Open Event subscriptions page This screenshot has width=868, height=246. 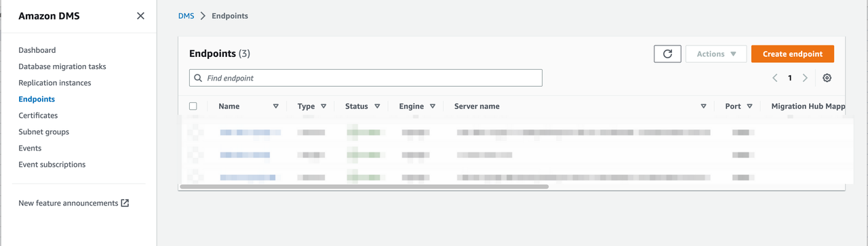tap(52, 164)
